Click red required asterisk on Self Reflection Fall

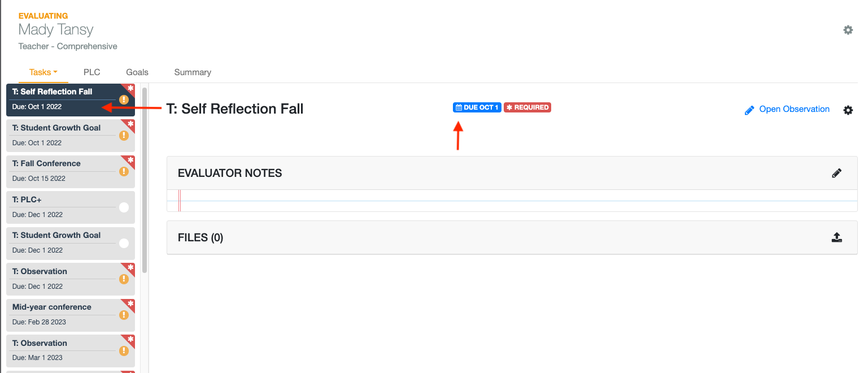tap(131, 88)
